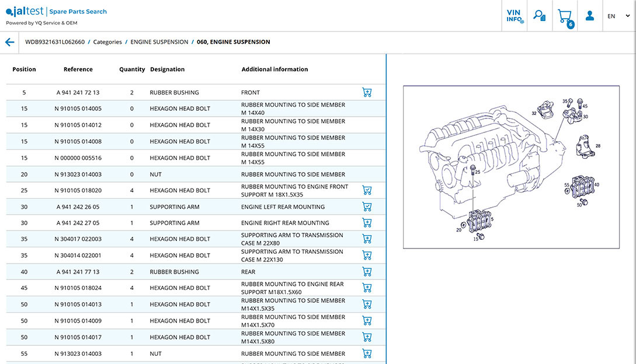Open the user account profile icon
The width and height of the screenshot is (636, 364).
tap(590, 16)
